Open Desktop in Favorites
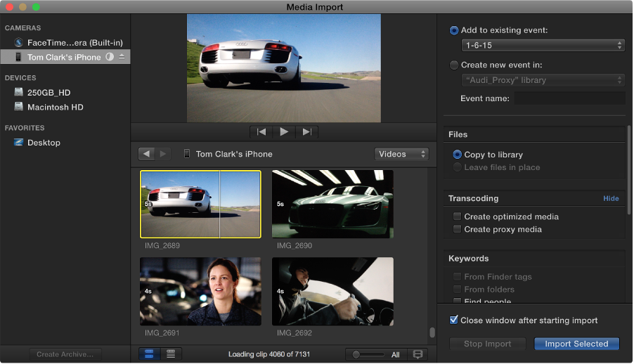Image resolution: width=634 pixels, height=364 pixels. click(44, 143)
